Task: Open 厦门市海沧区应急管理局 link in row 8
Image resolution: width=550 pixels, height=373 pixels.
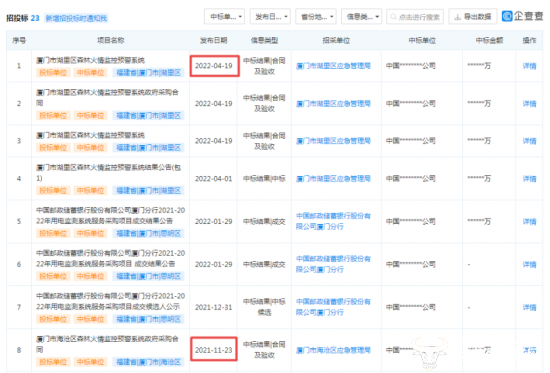Action: (333, 350)
